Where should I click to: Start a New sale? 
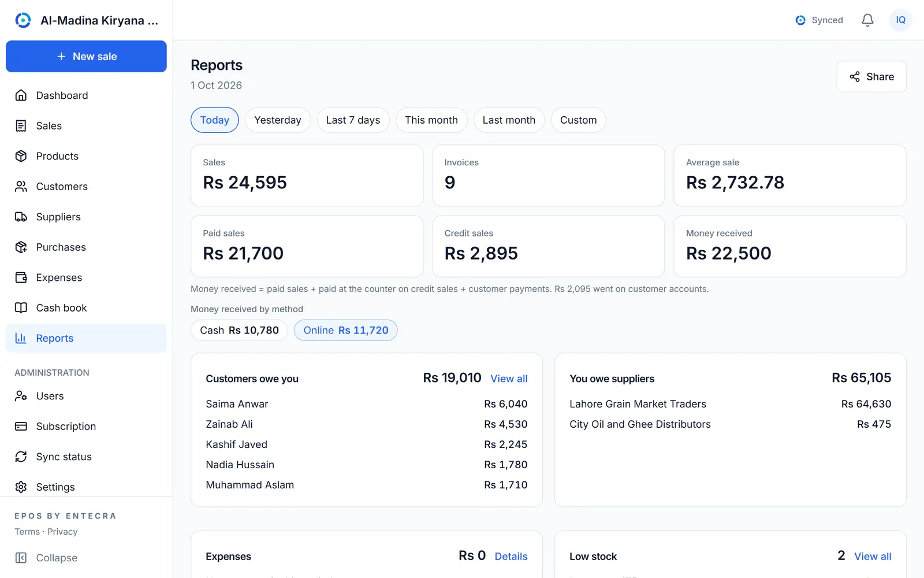point(86,56)
